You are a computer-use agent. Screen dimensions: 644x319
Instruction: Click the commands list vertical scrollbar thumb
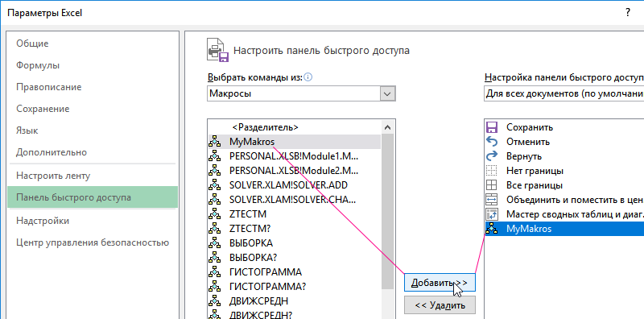point(387,212)
